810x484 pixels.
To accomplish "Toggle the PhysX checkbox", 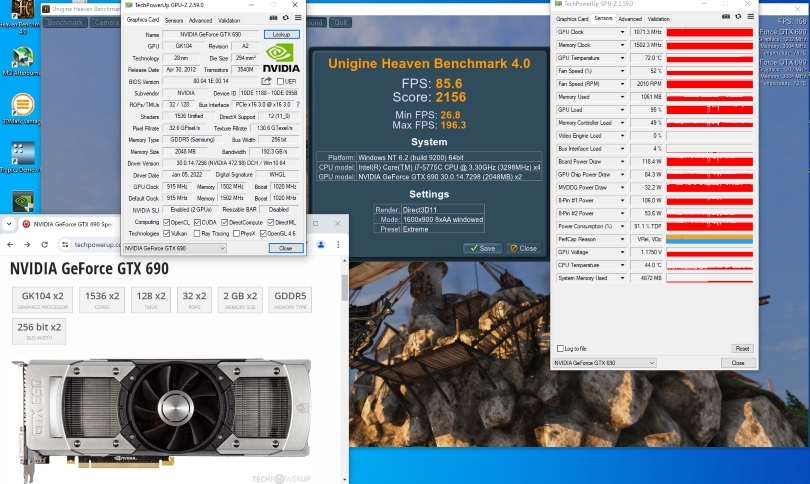I will 236,233.
